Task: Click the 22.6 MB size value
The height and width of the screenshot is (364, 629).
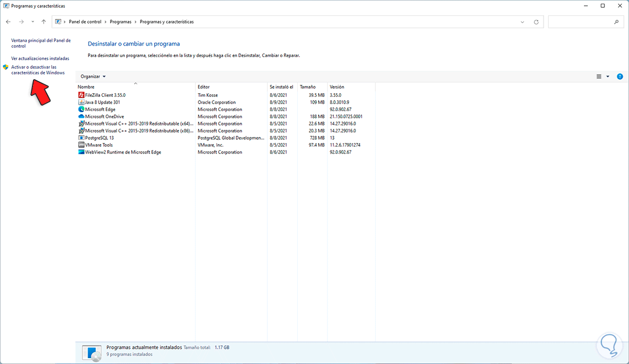Action: 317,124
